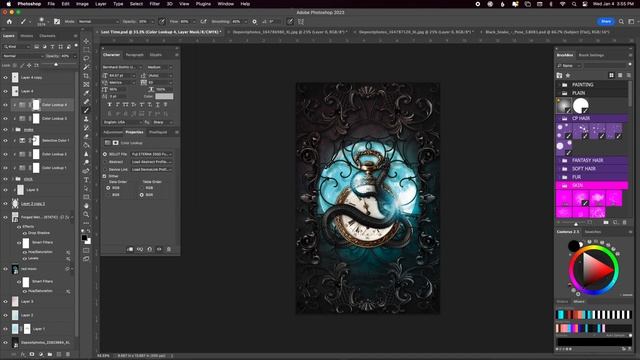The image size is (640, 360).
Task: Toggle the Dither checkbox
Action: point(104,176)
